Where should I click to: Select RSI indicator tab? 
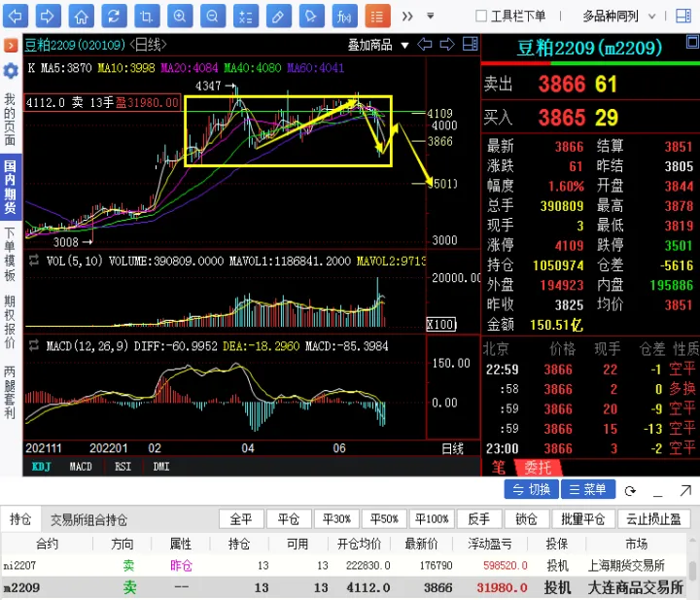[122, 467]
